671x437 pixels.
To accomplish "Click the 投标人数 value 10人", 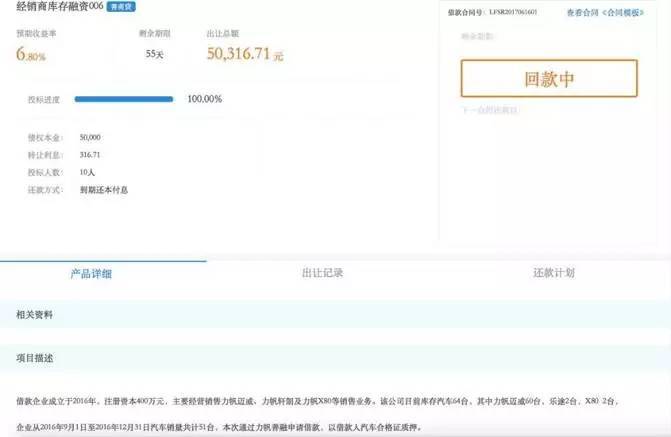I will click(x=87, y=172).
